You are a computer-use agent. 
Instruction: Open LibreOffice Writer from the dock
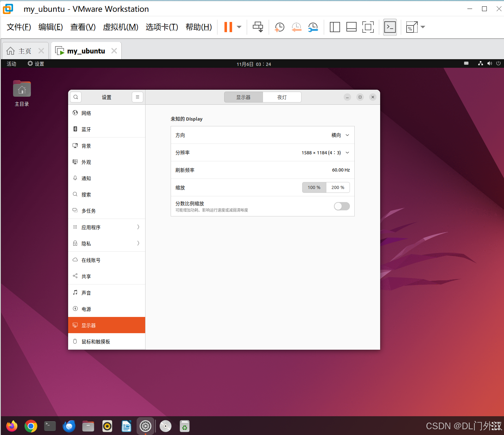(x=126, y=426)
